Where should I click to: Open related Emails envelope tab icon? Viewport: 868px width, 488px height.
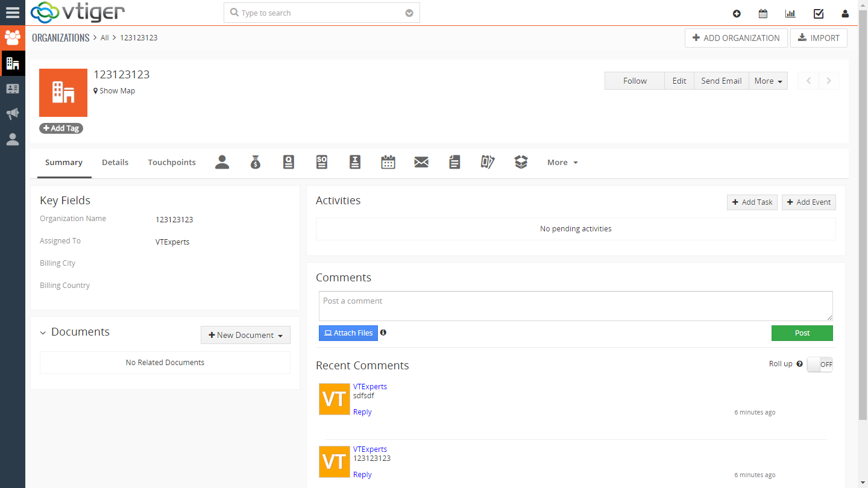421,162
